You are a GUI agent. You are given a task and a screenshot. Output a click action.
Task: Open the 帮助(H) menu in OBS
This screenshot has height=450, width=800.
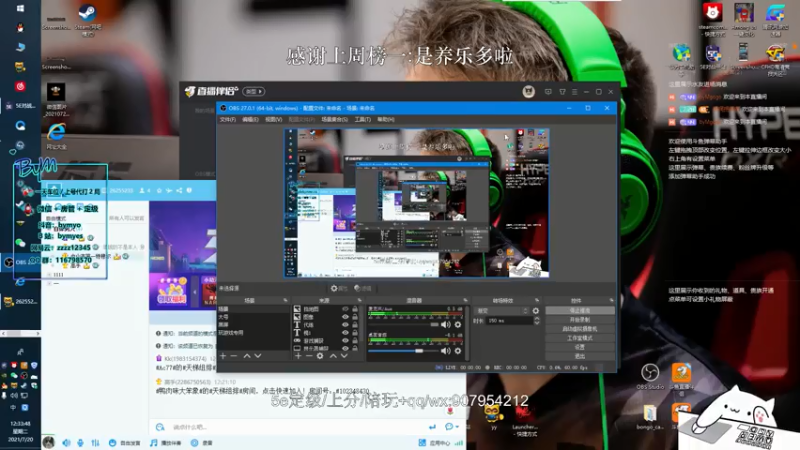tap(386, 119)
